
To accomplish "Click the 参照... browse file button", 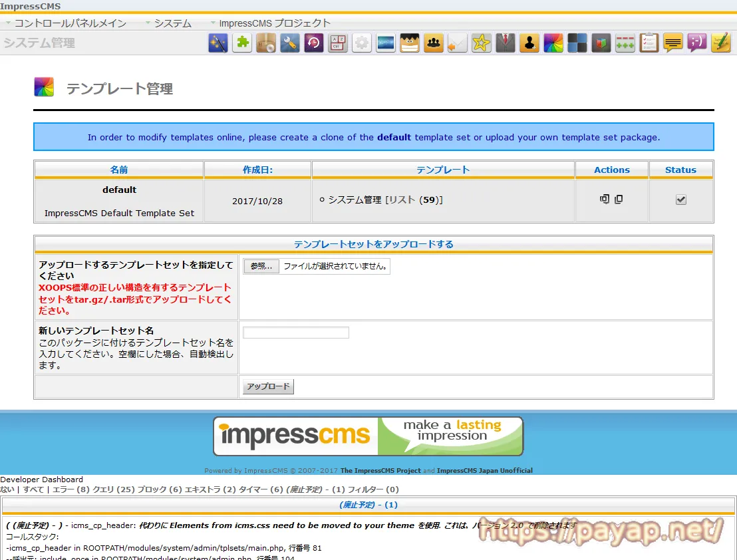I will click(261, 267).
